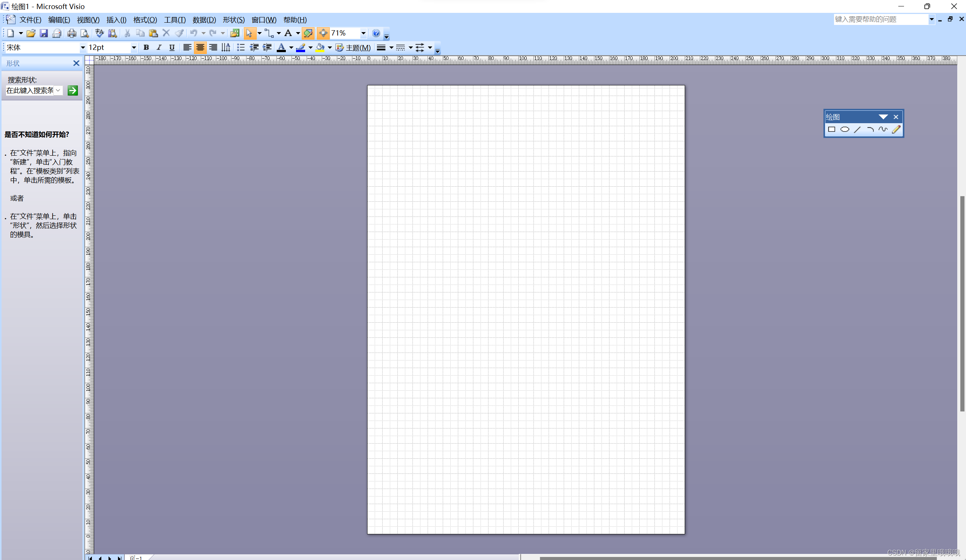
Task: Click the New drawing icon
Action: pyautogui.click(x=11, y=33)
